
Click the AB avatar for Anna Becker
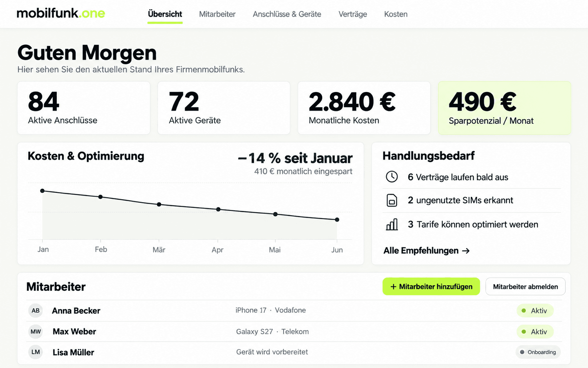coord(36,310)
